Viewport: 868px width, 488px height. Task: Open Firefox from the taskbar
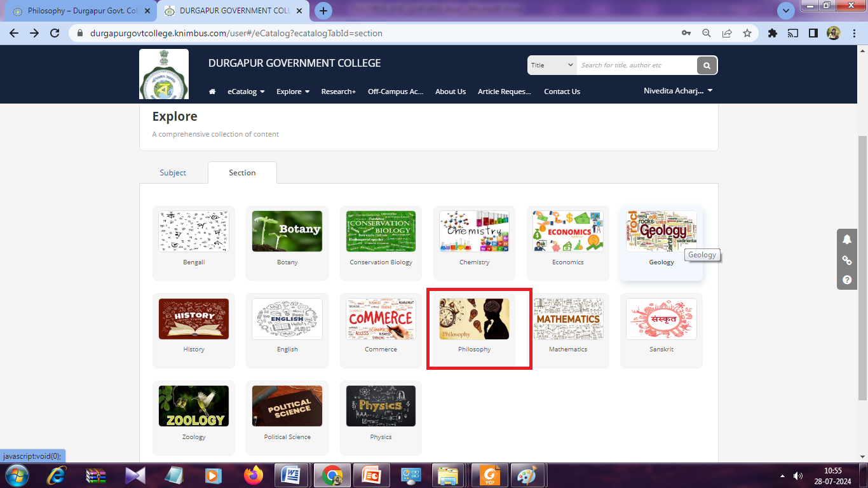click(x=253, y=475)
